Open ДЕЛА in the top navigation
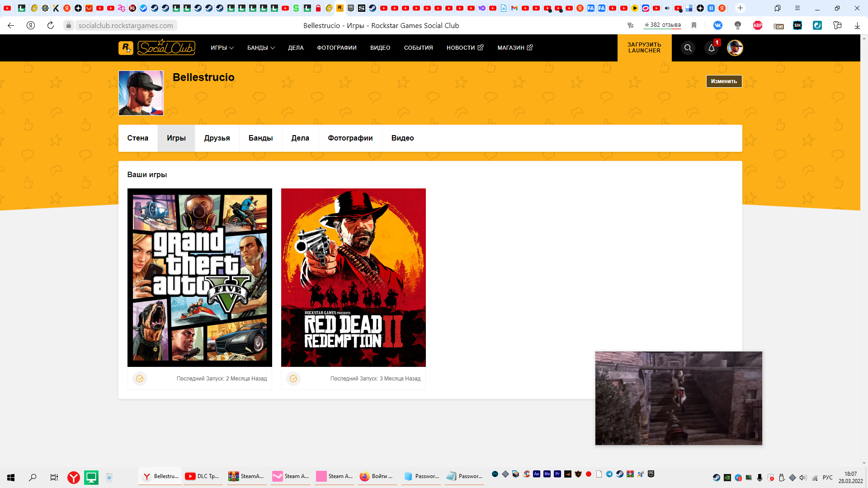The image size is (868, 488). 296,47
